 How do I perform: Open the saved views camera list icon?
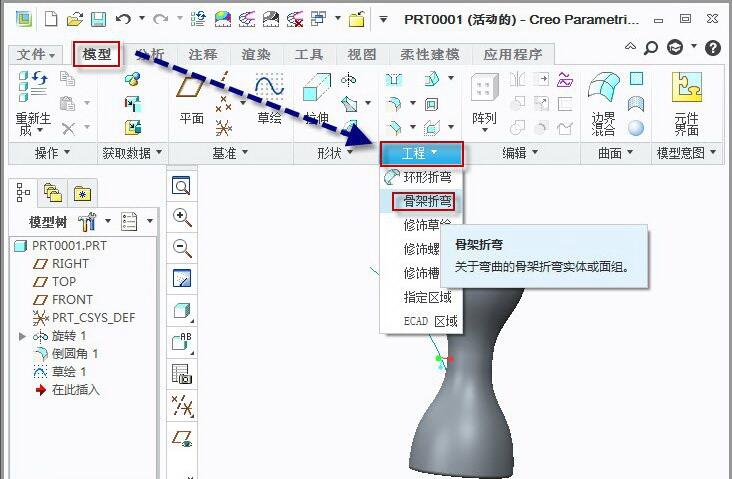tap(182, 374)
